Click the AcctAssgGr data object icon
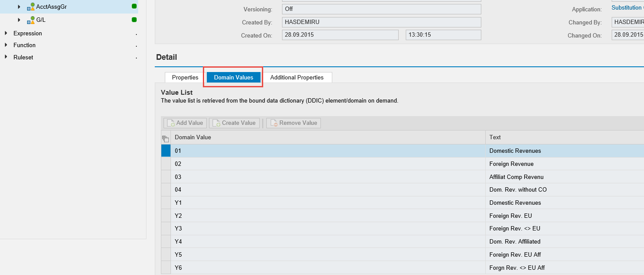The height and width of the screenshot is (275, 644). 31,7
